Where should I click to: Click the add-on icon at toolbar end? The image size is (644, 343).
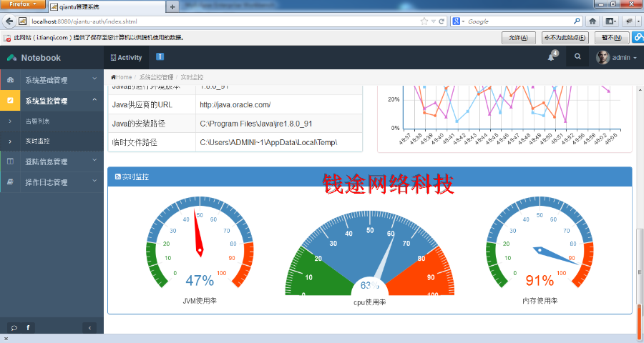pyautogui.click(x=628, y=21)
